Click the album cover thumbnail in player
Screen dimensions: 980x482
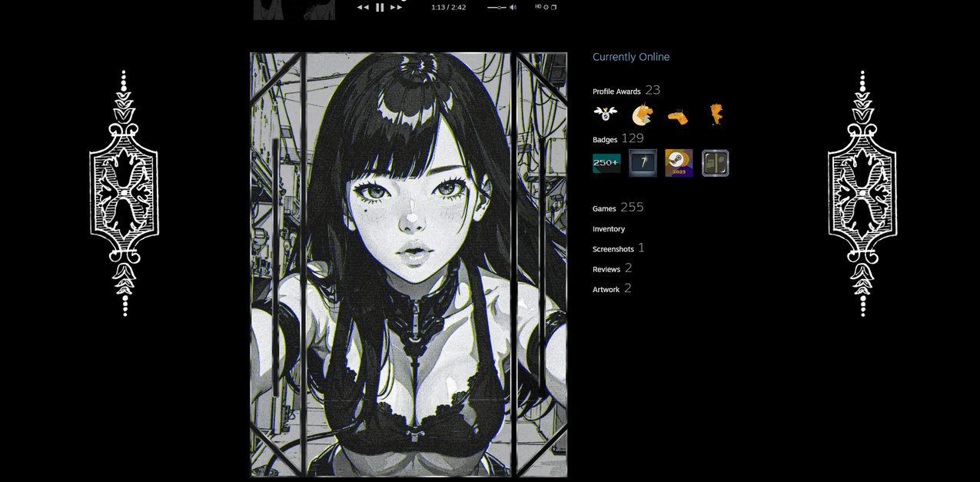click(x=294, y=9)
